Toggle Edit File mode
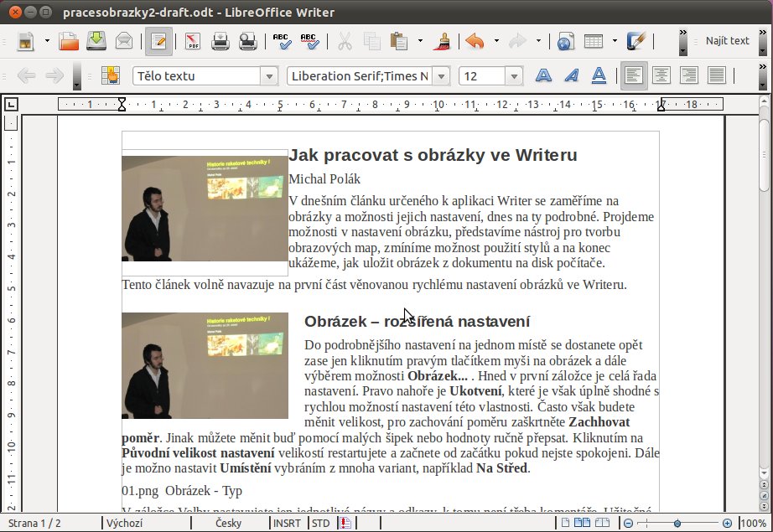The height and width of the screenshot is (532, 773). coord(158,41)
